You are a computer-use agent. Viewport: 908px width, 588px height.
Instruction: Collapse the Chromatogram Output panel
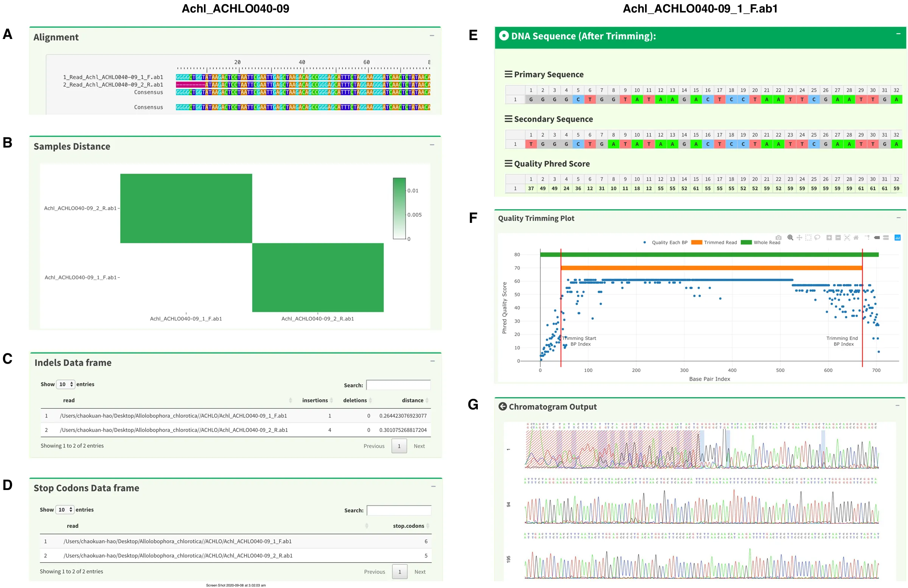(897, 405)
